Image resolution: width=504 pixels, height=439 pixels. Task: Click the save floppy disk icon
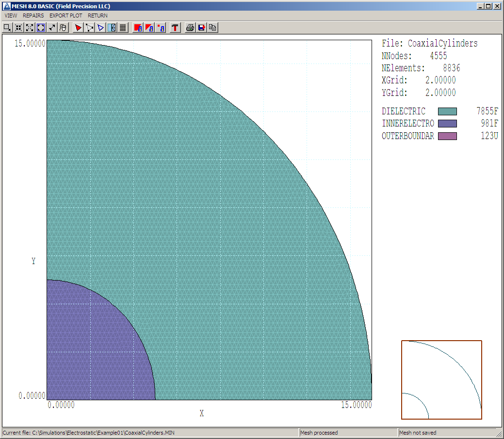[201, 28]
